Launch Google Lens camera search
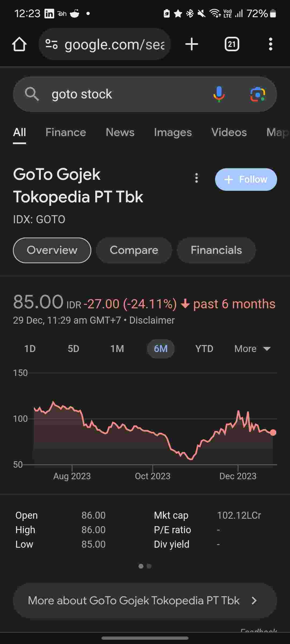Screen dimensions: 290x644 [x=258, y=94]
